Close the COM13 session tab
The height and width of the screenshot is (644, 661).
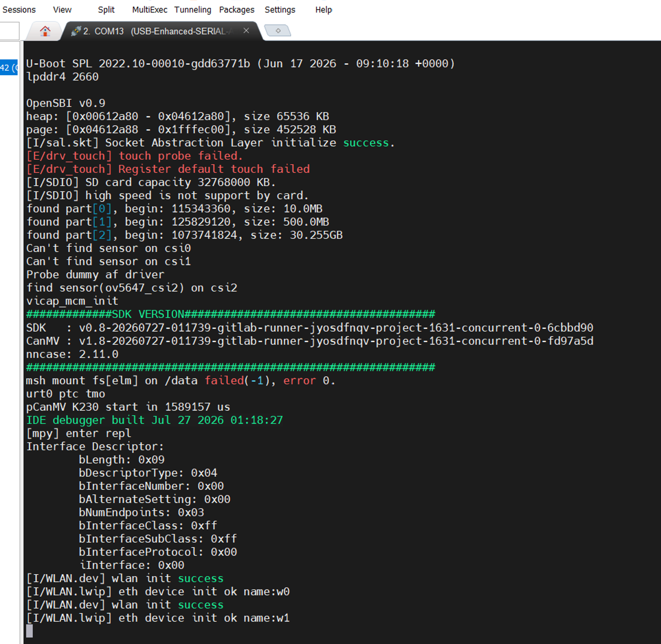coord(246,31)
